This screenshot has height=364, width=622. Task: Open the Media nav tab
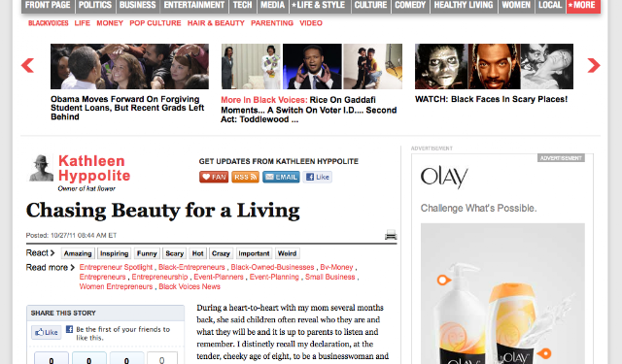(x=272, y=5)
